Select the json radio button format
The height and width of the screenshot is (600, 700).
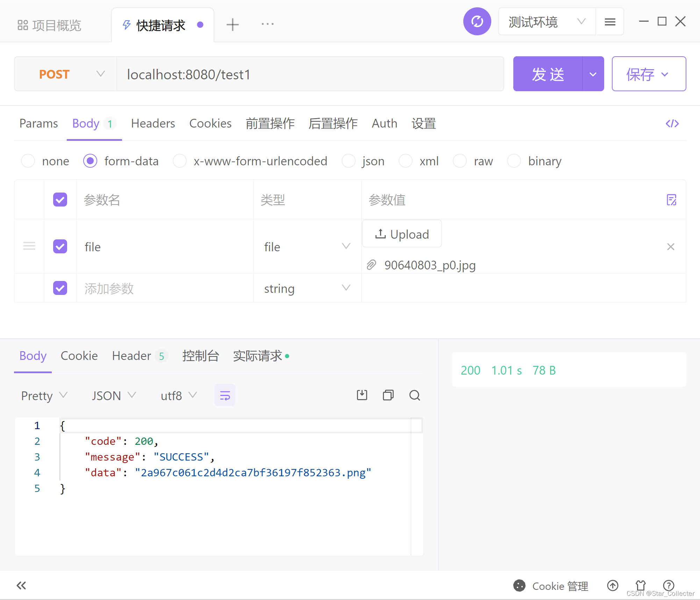point(347,162)
